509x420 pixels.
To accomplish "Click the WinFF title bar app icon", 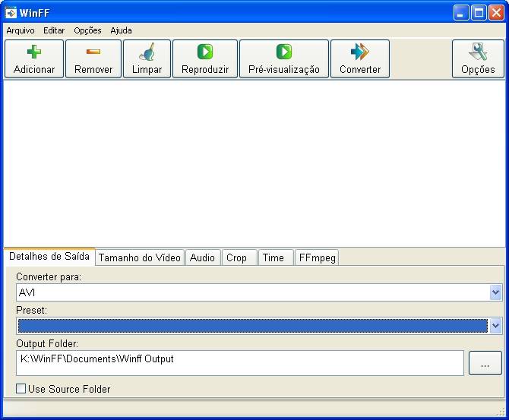I will point(11,13).
